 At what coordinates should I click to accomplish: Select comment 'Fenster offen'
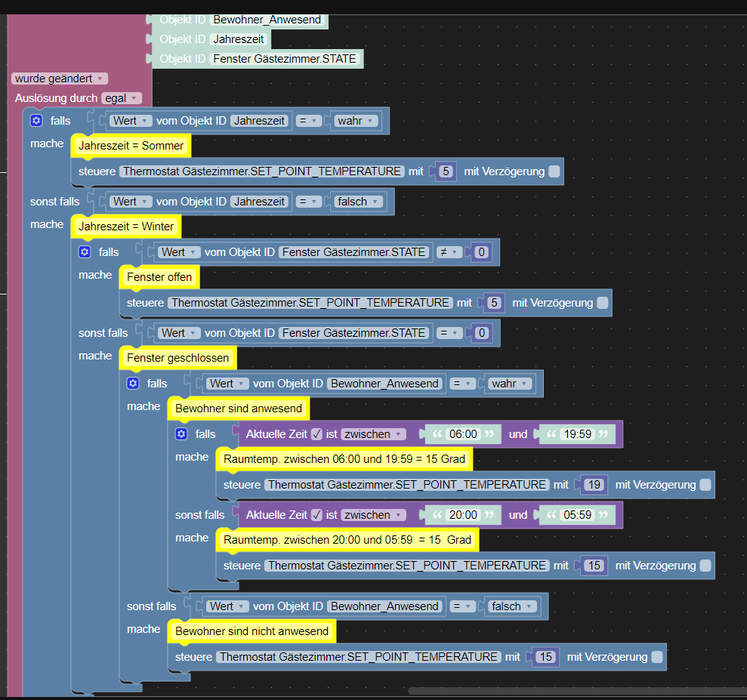[159, 277]
